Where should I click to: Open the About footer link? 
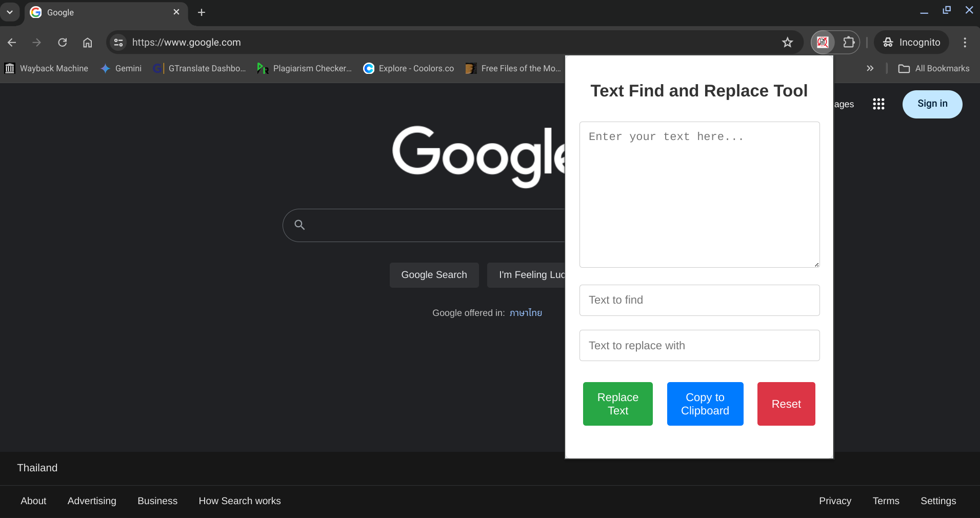click(33, 501)
